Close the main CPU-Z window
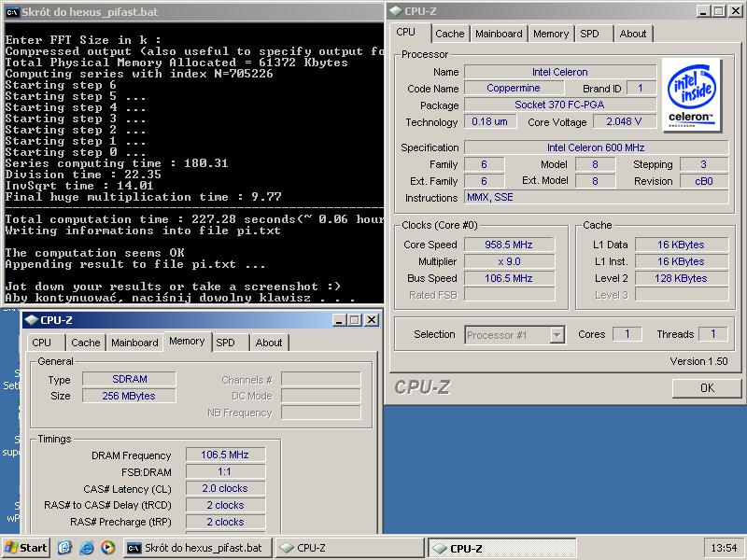Image resolution: width=747 pixels, height=560 pixels. click(x=736, y=11)
